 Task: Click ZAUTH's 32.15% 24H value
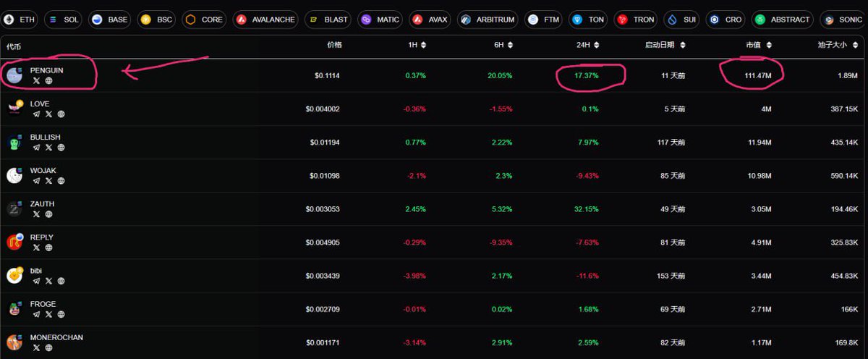pos(586,209)
